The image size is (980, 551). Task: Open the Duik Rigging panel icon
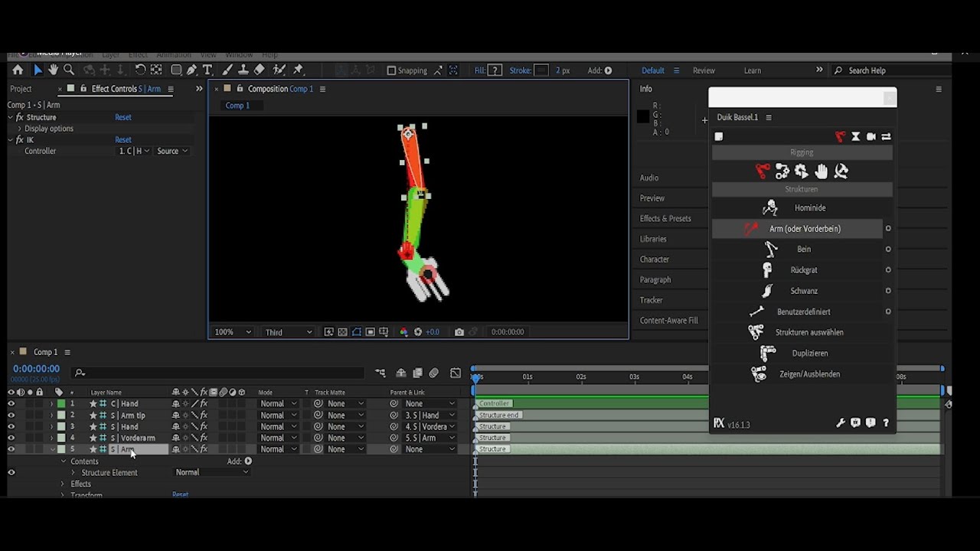point(841,136)
